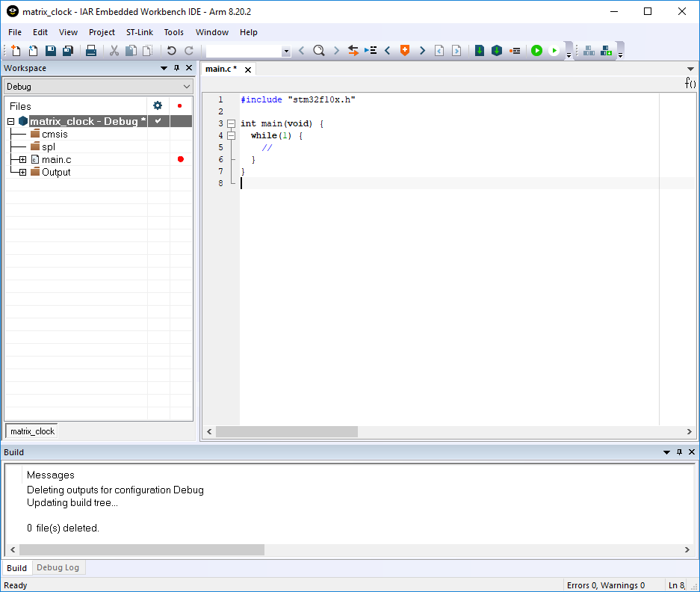Open the debug toolbar overflow options arrow
Image resolution: width=700 pixels, height=592 pixels.
click(x=569, y=55)
